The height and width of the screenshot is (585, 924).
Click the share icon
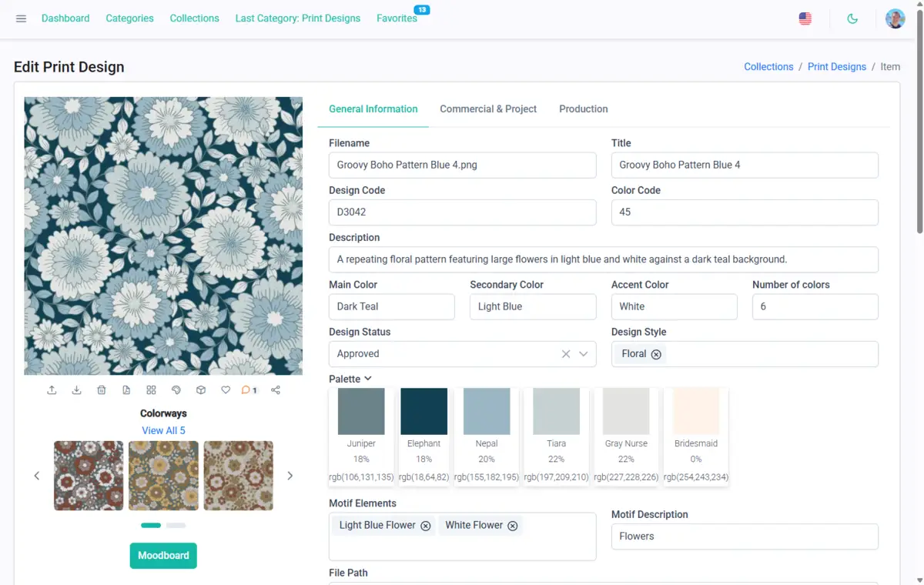pos(276,390)
